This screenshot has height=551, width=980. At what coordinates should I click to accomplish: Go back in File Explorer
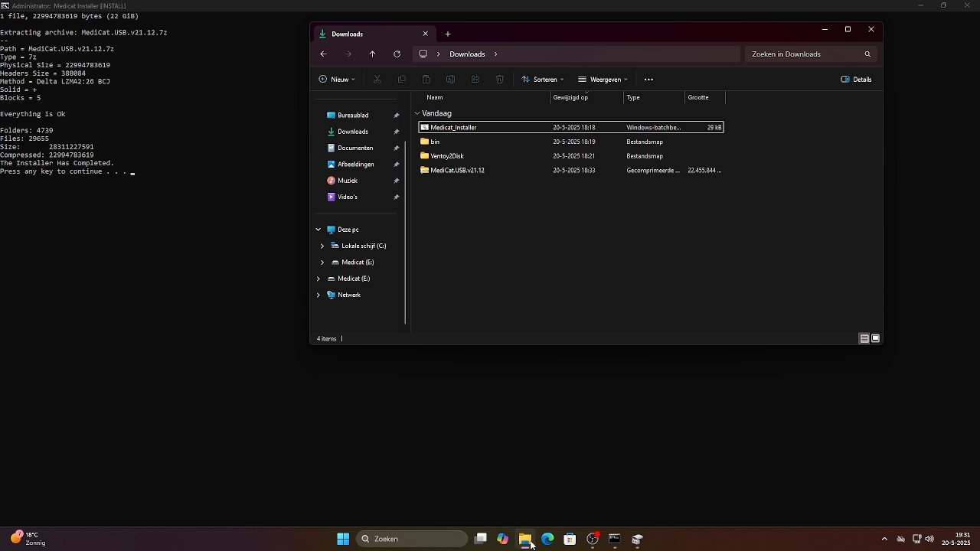pos(323,54)
